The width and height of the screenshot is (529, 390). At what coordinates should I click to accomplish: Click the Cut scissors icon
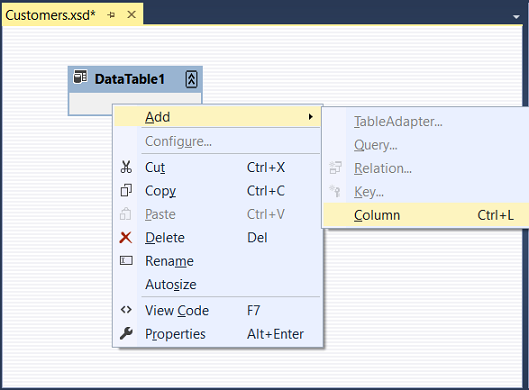click(x=126, y=167)
